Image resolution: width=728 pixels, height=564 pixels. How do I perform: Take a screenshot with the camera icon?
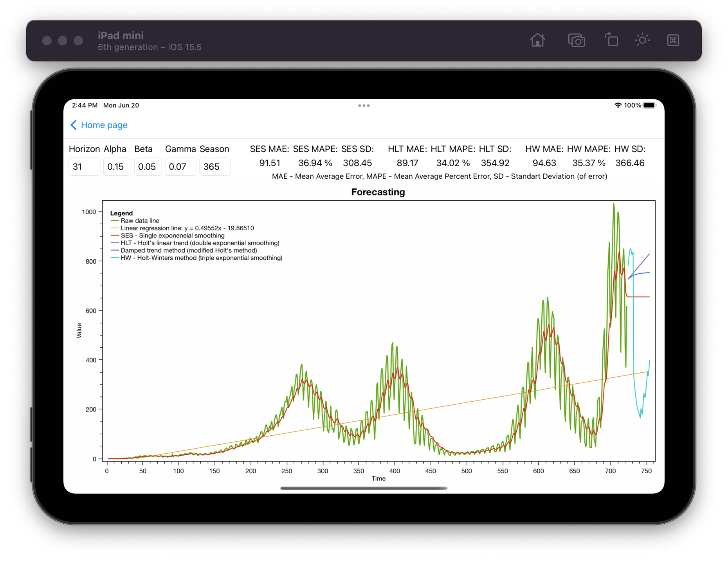point(577,40)
